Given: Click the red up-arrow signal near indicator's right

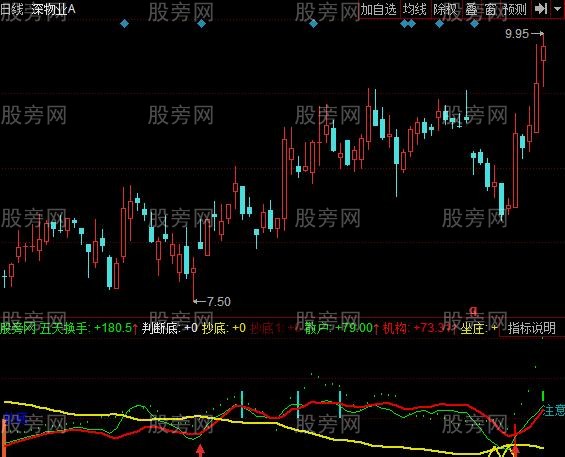Looking at the screenshot, I should [x=516, y=451].
